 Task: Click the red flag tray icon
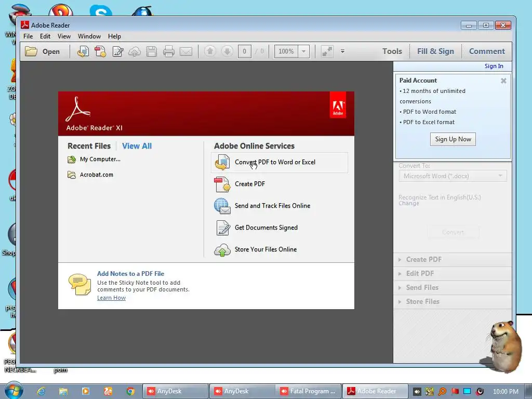coord(455,391)
